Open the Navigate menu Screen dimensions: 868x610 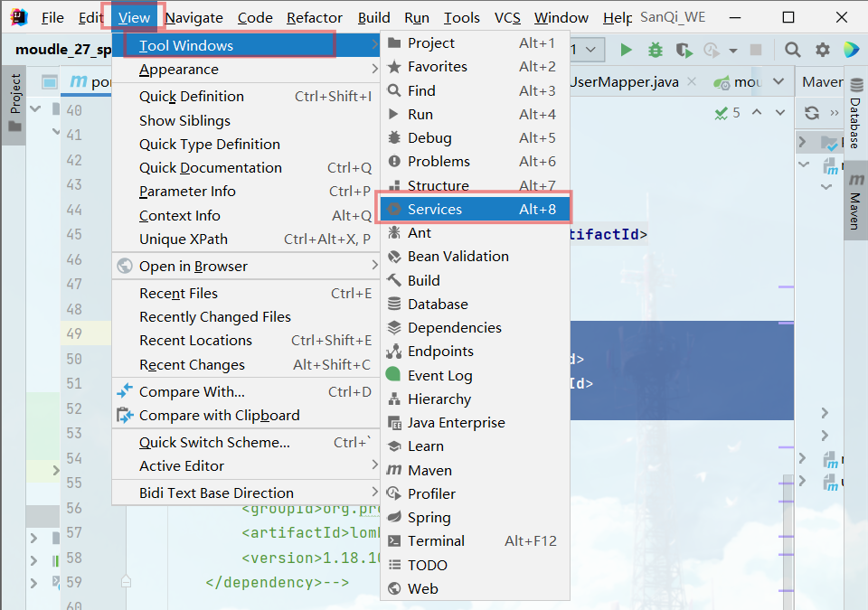point(193,18)
